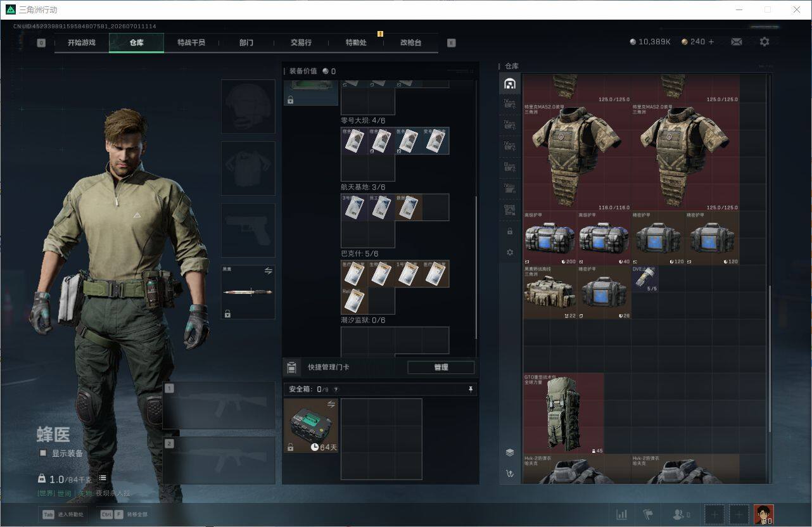Viewport: 812px width, 527px height.
Task: Select the first keycard under 零号大坝
Action: pos(355,141)
